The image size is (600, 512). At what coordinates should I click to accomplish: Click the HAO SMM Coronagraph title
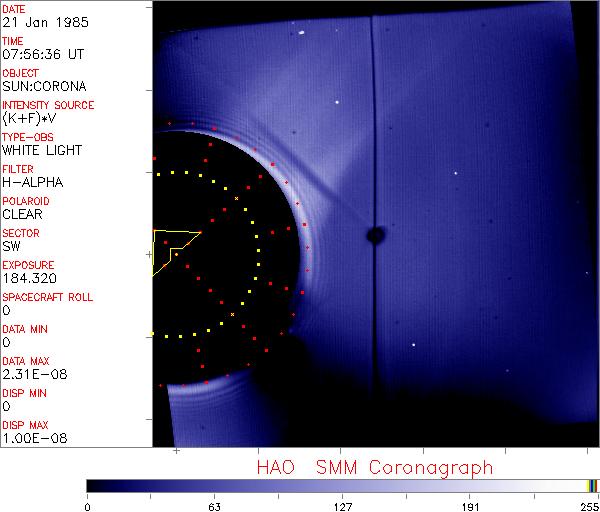click(375, 468)
